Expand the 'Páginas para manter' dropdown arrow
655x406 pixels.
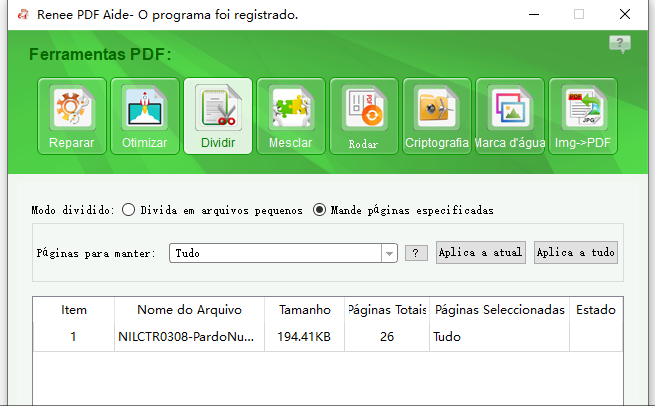pyautogui.click(x=389, y=253)
